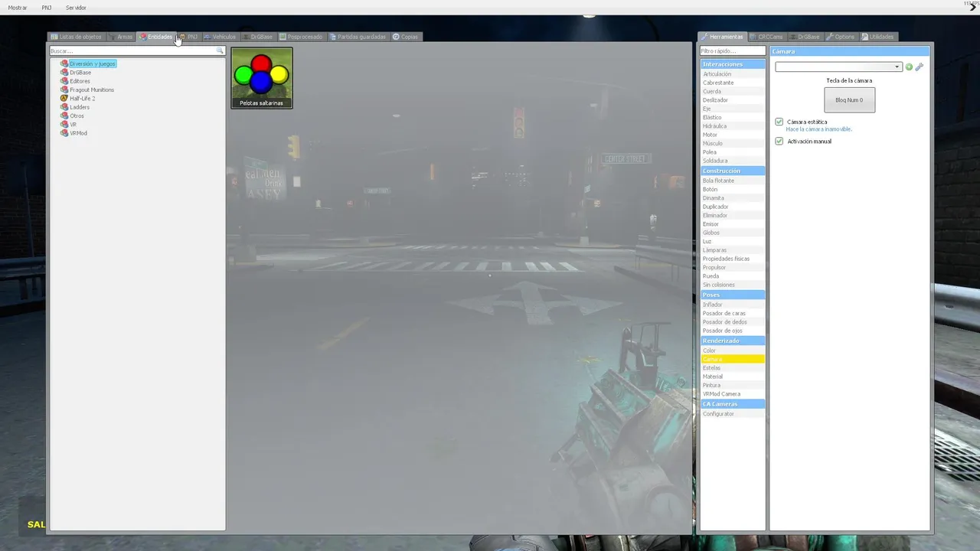Collapse the CA Cameras tool category
This screenshot has height=551, width=980.
click(733, 404)
